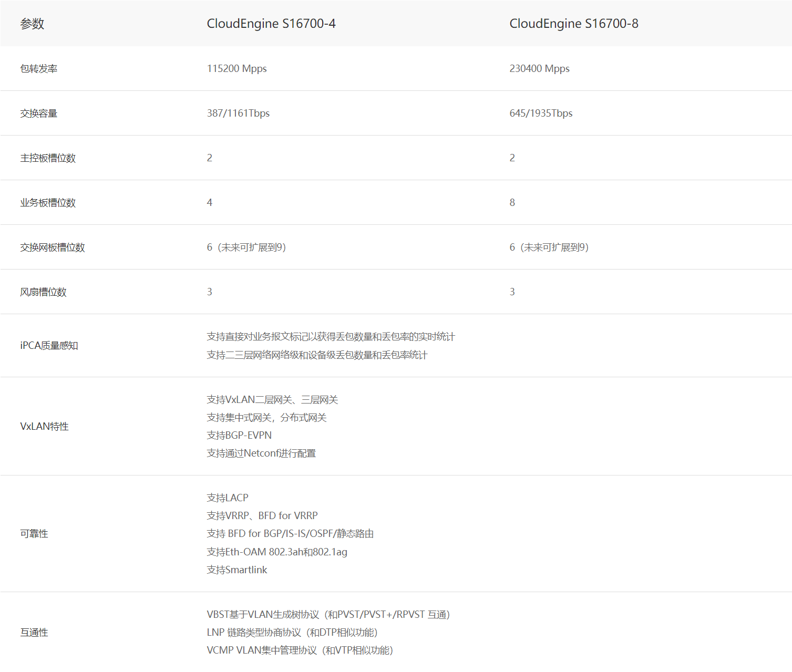This screenshot has width=792, height=672.
Task: Click the CloudEngine S16700-8 column header
Action: point(574,24)
